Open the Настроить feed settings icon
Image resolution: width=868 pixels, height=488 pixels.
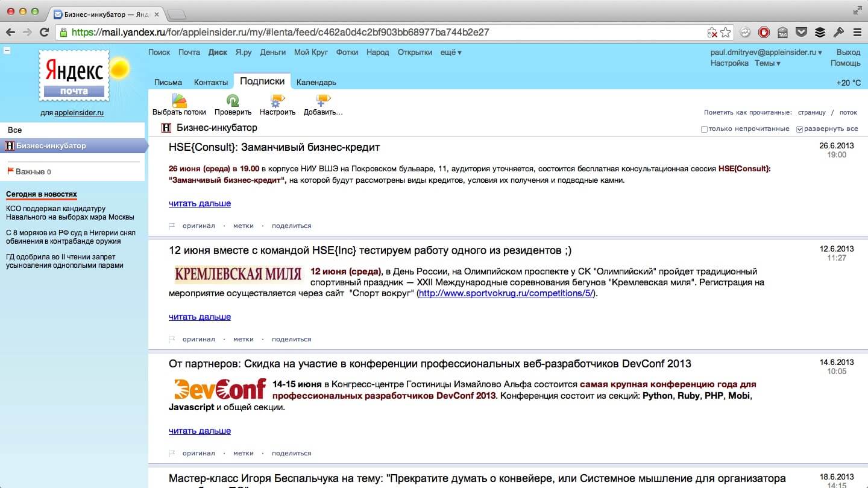point(277,101)
